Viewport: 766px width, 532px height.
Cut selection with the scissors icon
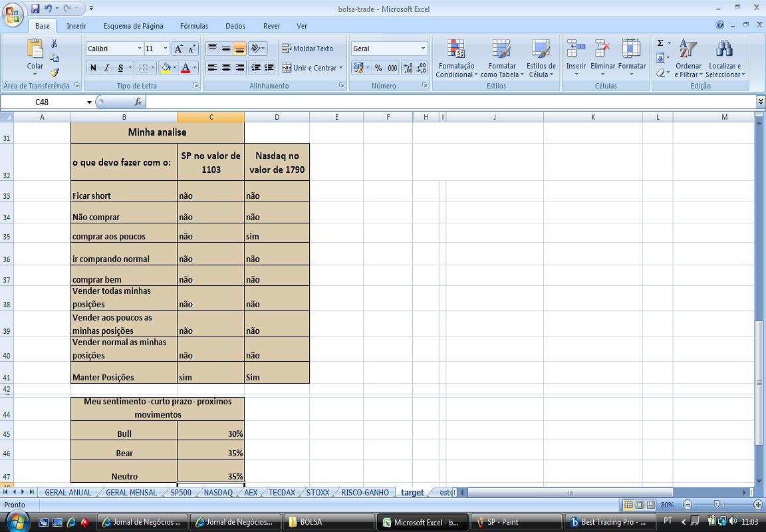point(55,44)
